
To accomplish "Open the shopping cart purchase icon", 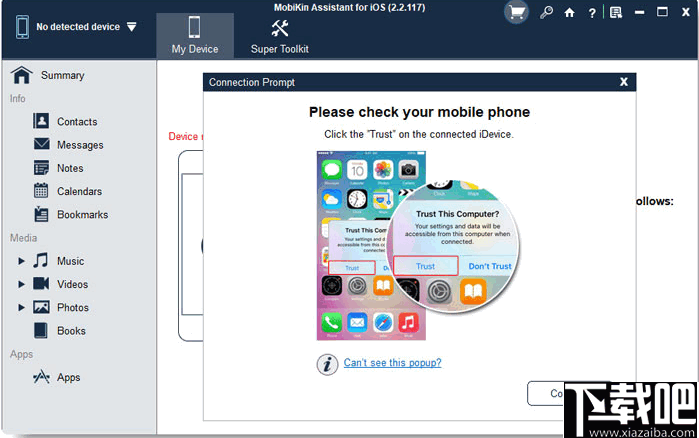I will 516,12.
